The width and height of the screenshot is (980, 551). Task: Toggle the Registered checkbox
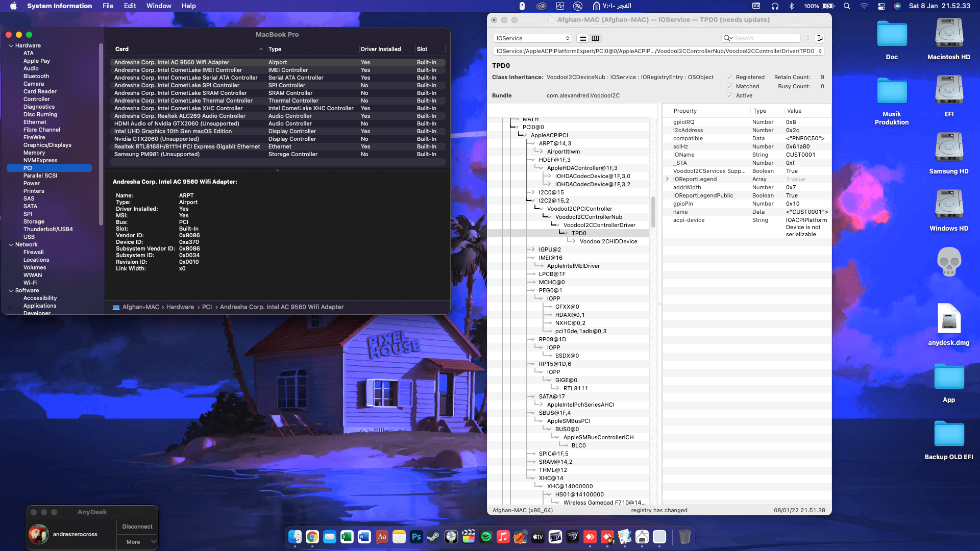click(x=729, y=78)
